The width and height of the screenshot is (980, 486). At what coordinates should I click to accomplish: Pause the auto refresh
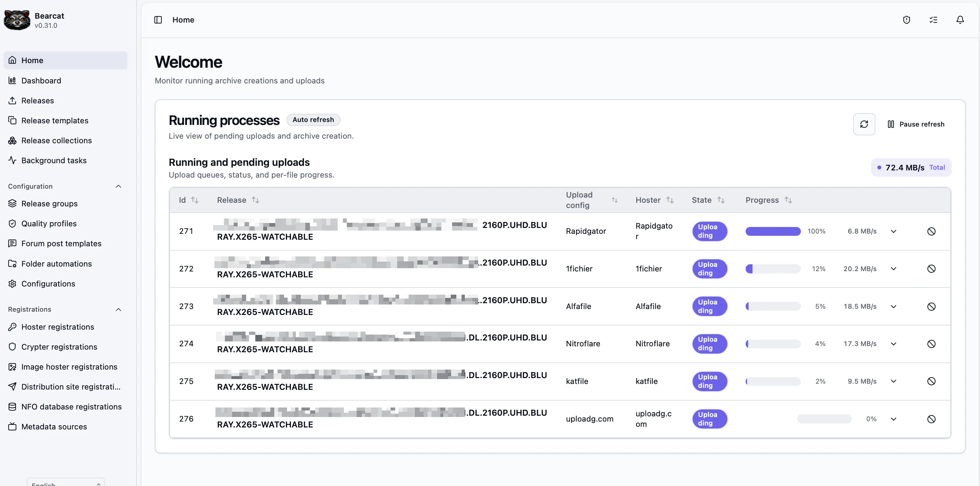click(916, 124)
